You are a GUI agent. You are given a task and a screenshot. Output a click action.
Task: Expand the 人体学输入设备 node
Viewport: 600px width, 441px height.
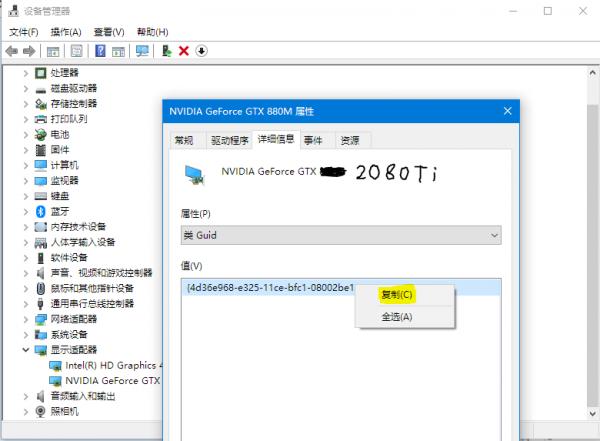[26, 242]
